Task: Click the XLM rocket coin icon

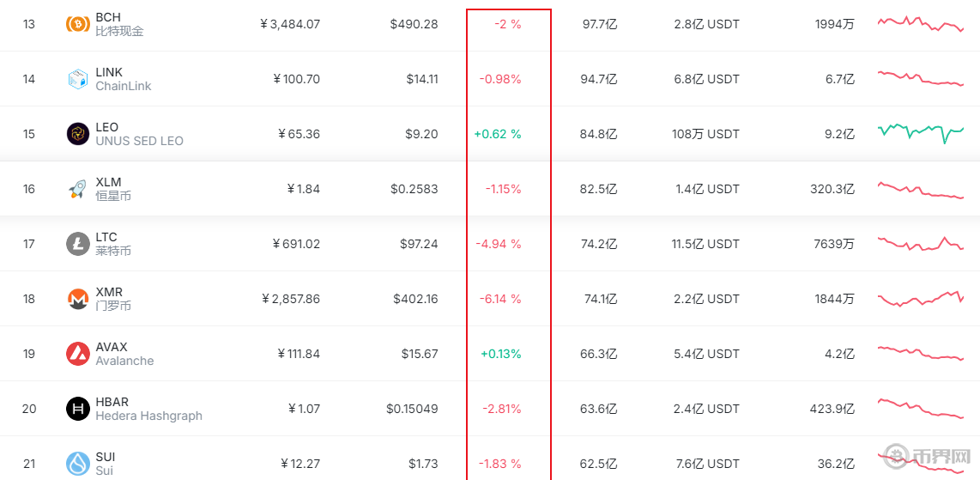Action: 78,189
